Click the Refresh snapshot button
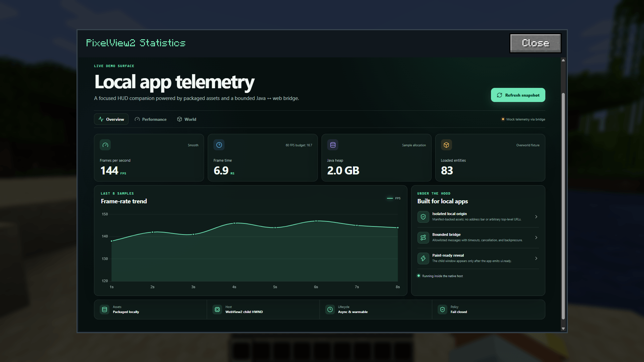644x362 pixels. (x=518, y=95)
